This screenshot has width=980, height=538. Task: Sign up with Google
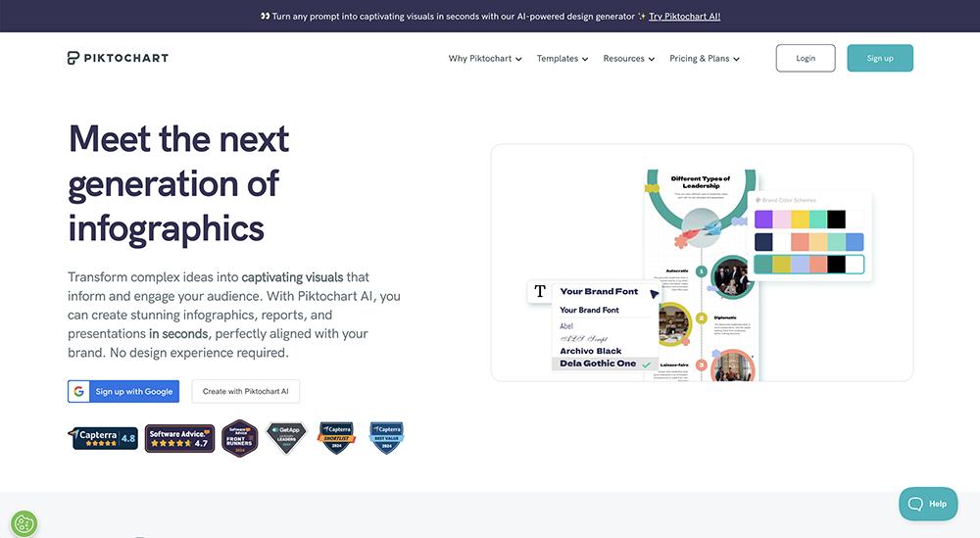coord(123,391)
